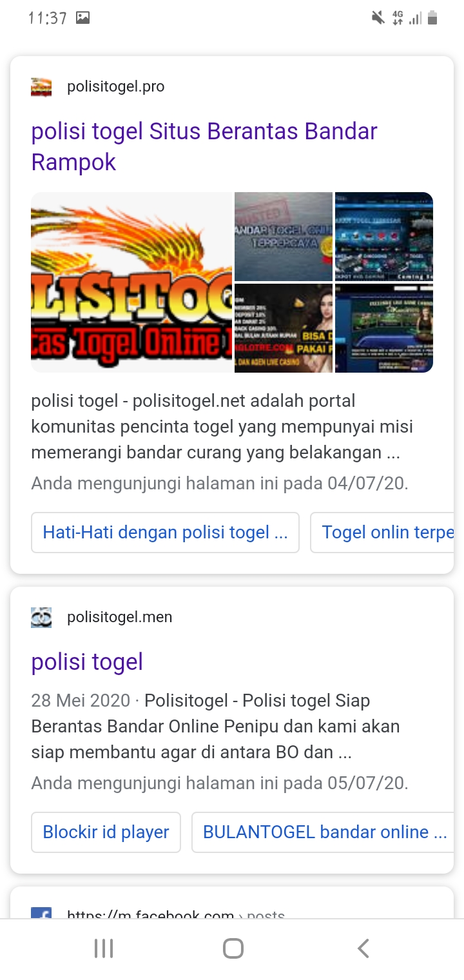
Task: Tap the Android home button
Action: (x=233, y=948)
